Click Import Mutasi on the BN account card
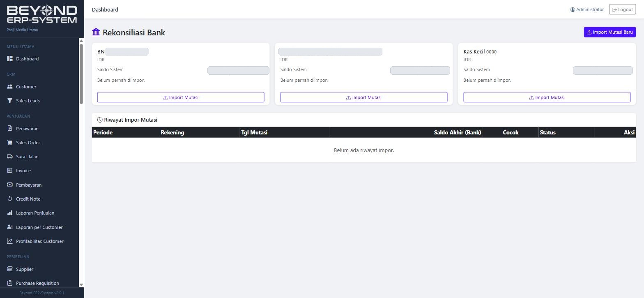This screenshot has height=298, width=644. (181, 97)
